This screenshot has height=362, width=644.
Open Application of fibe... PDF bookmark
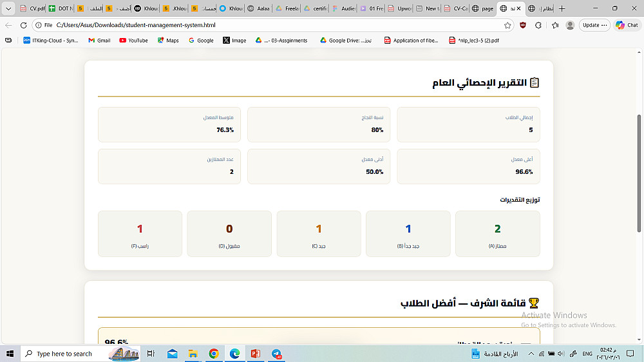pos(411,41)
